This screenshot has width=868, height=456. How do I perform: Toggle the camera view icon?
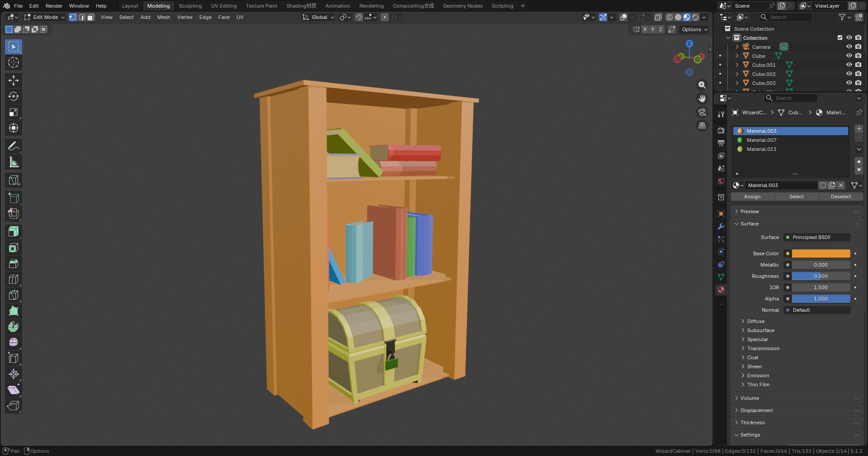click(702, 112)
